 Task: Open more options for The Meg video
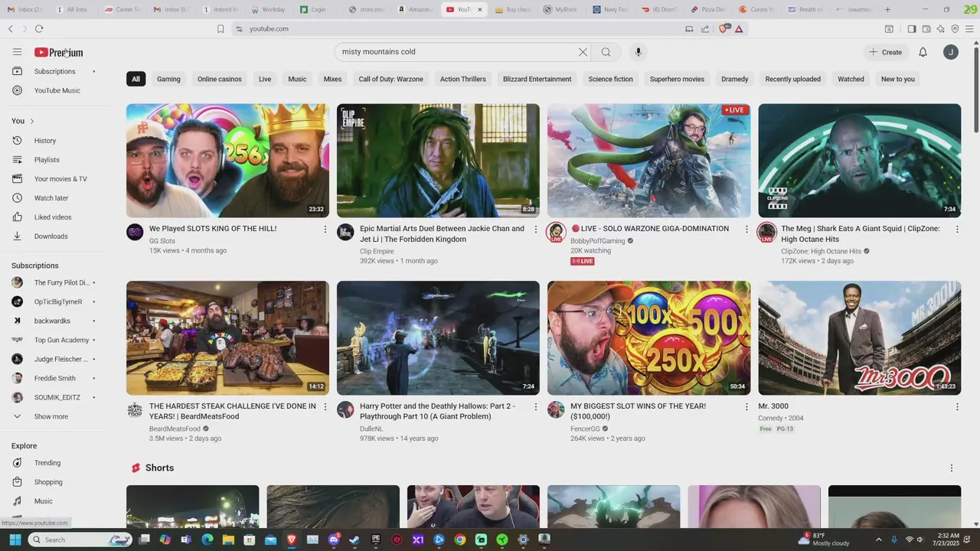click(957, 229)
